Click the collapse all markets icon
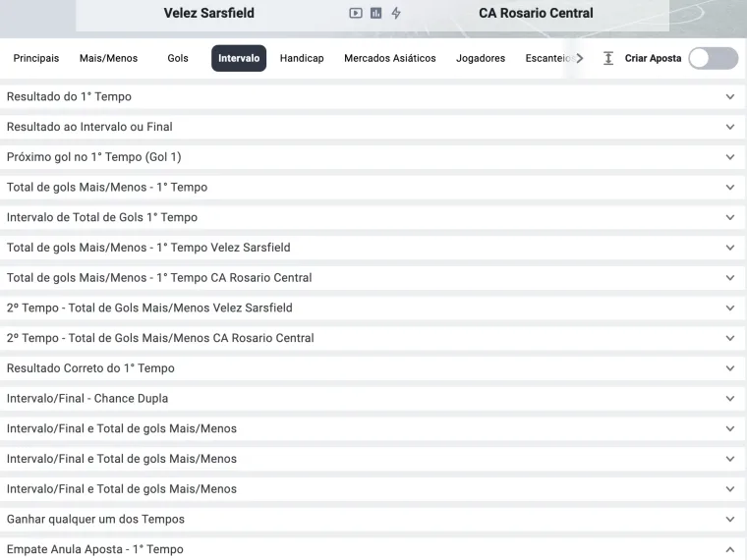 point(608,58)
